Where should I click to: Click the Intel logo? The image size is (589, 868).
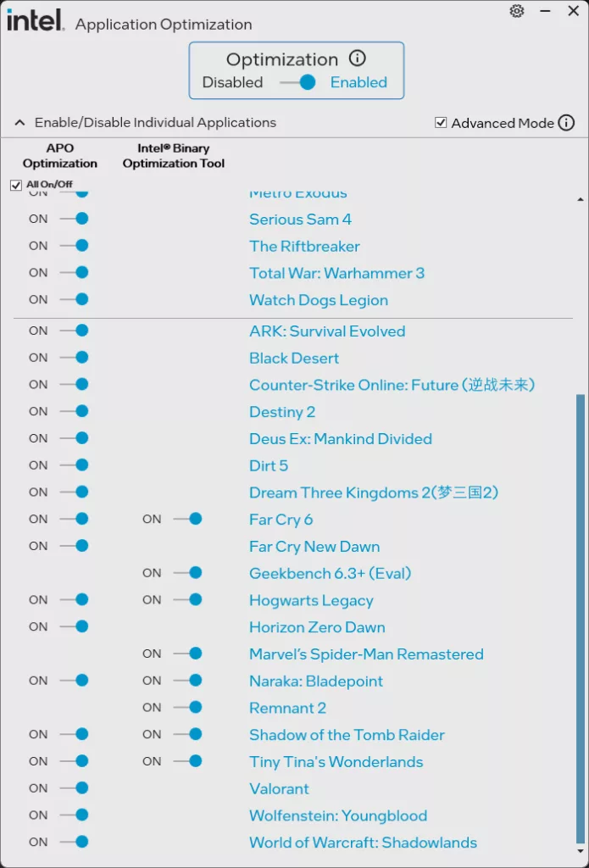pyautogui.click(x=34, y=19)
